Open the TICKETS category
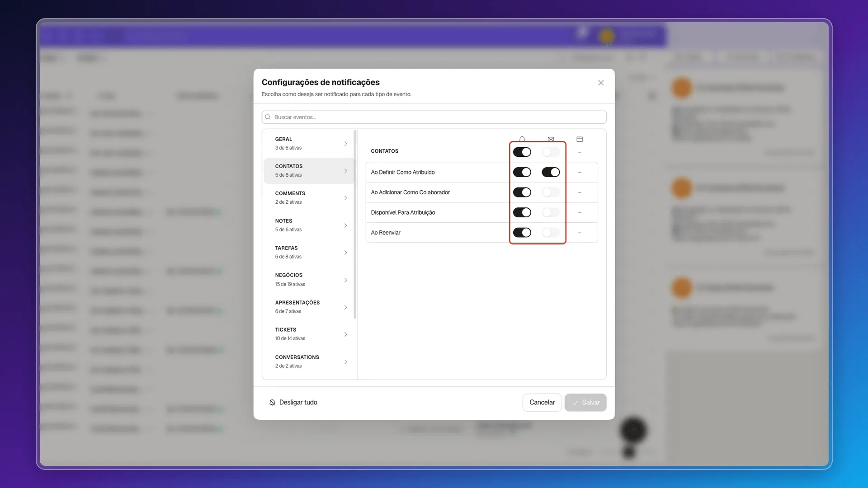The width and height of the screenshot is (868, 488). tap(308, 334)
